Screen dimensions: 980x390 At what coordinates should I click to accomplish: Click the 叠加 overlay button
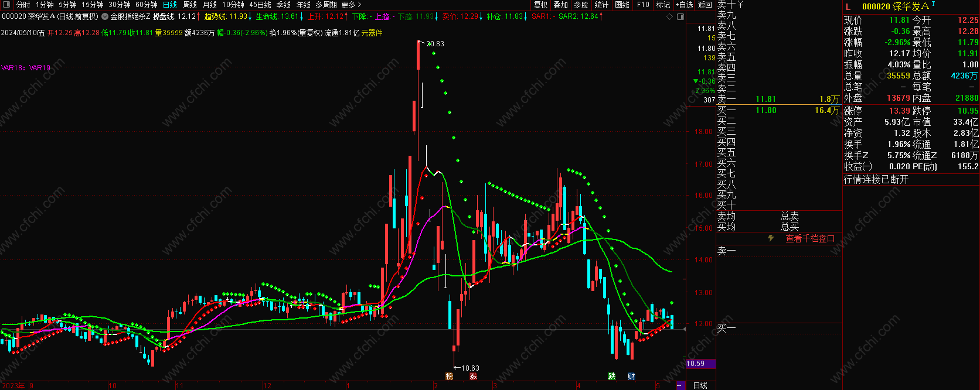point(561,5)
